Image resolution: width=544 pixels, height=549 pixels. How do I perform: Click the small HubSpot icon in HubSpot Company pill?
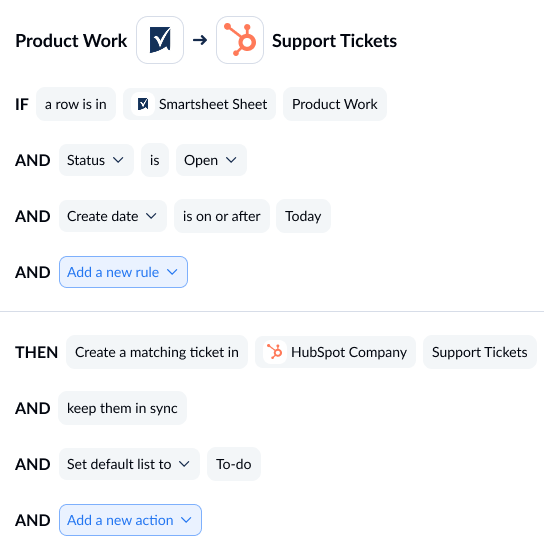point(275,352)
